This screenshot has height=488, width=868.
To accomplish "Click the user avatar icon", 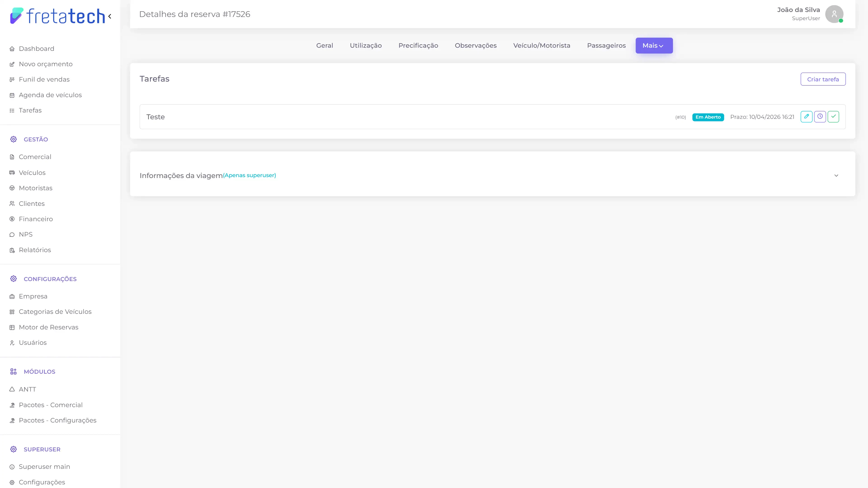I will click(x=834, y=14).
